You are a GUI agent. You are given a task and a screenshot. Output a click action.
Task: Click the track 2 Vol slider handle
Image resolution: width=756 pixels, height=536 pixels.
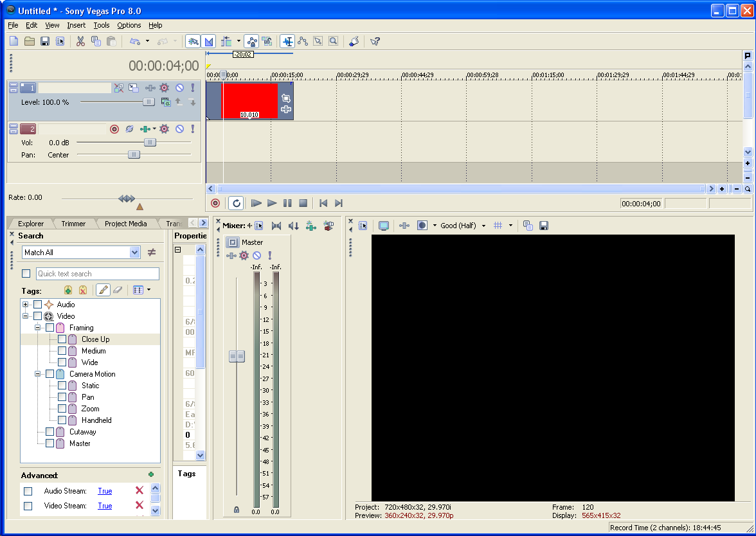(x=150, y=143)
